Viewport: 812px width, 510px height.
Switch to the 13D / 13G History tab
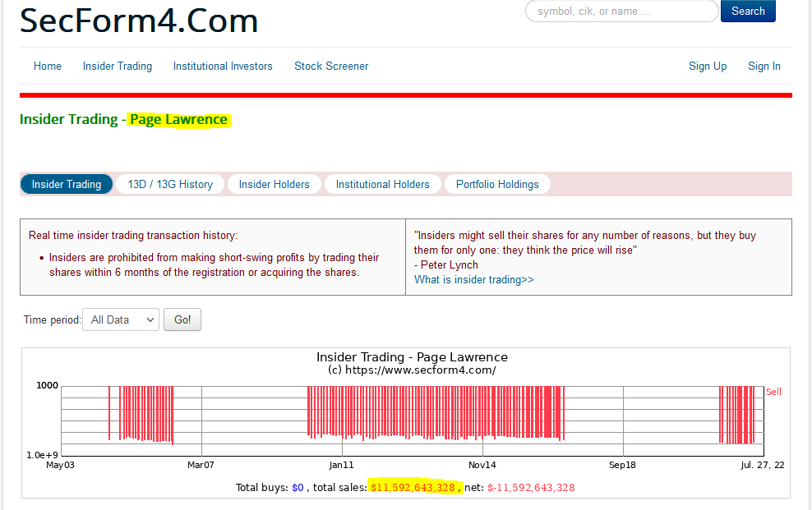(170, 185)
